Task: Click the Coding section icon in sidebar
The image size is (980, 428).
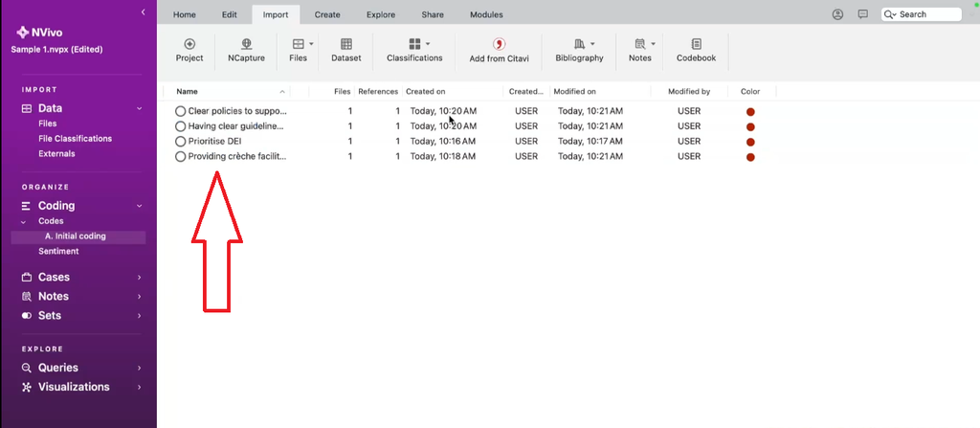Action: [26, 206]
